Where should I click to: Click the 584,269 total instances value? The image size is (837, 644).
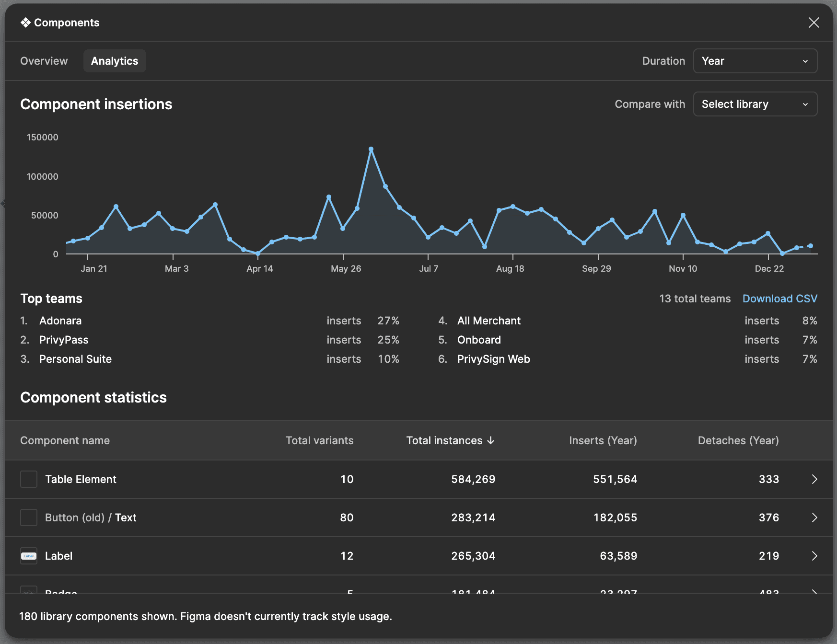473,479
